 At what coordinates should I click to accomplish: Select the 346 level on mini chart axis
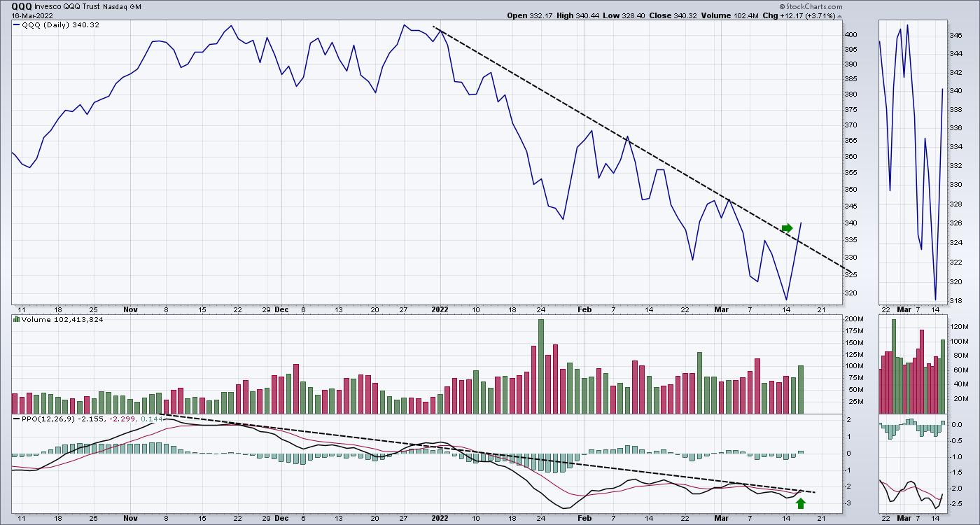coord(955,35)
